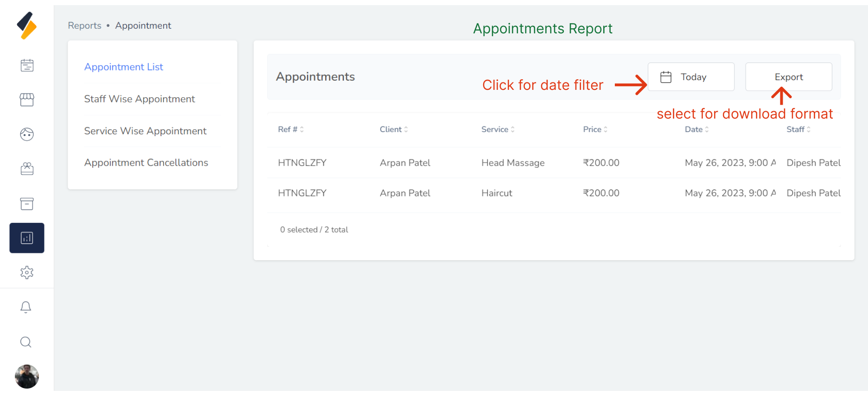The width and height of the screenshot is (868, 396).
Task: Click the app logo at top left
Action: tap(27, 25)
